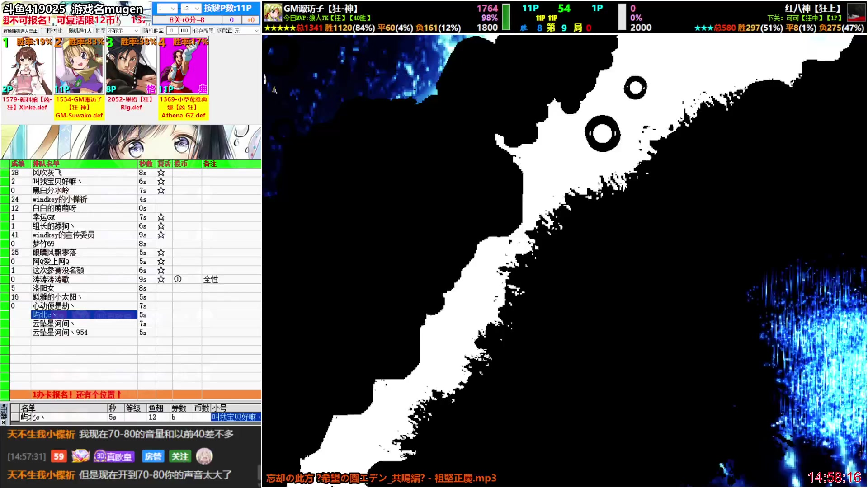Select queue row 阿Q爱上阿Q
The image size is (868, 488).
tap(84, 262)
